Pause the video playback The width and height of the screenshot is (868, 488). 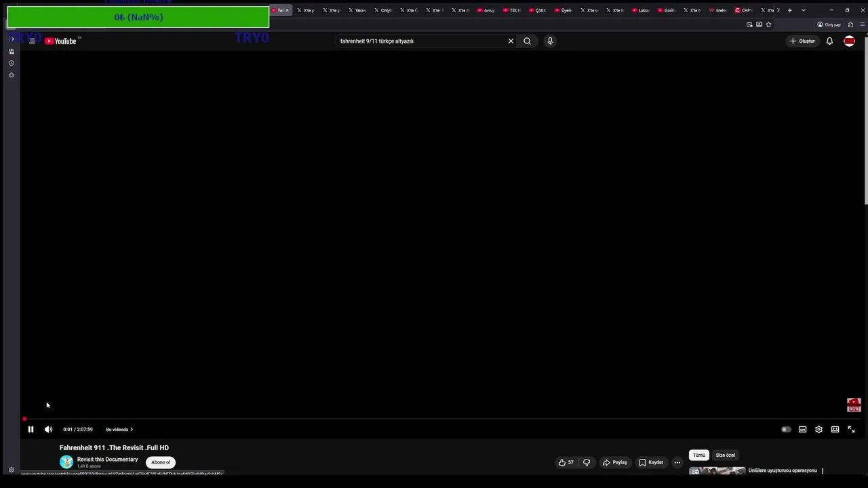tap(31, 429)
